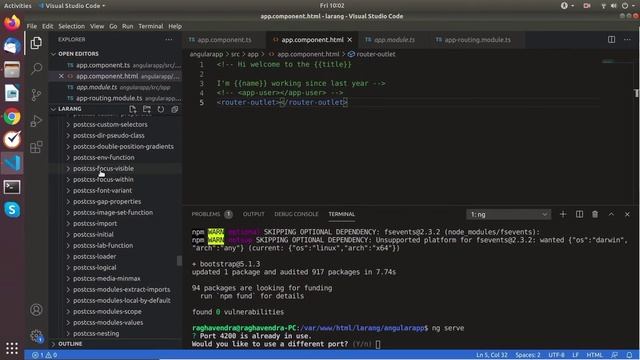Click LF end of line selector
This screenshot has width=640, height=360.
click(576, 355)
